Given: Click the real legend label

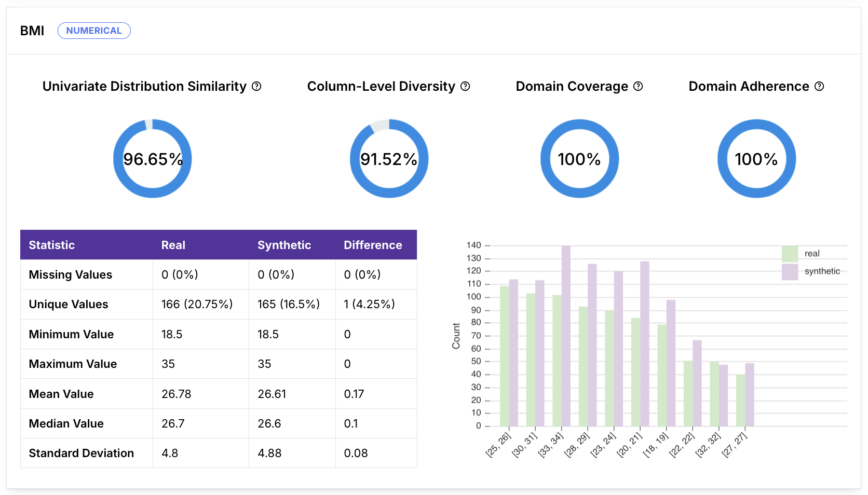Looking at the screenshot, I should click(x=812, y=254).
